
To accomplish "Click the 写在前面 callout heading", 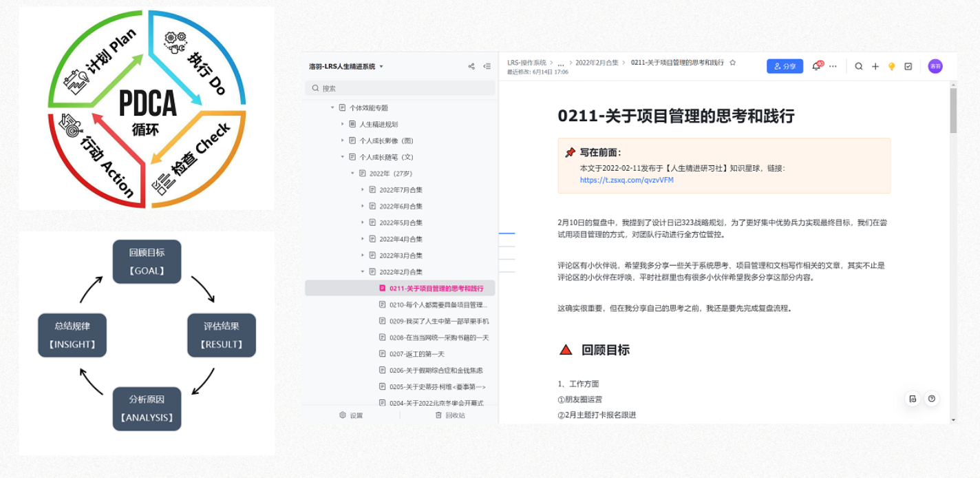I will [600, 153].
